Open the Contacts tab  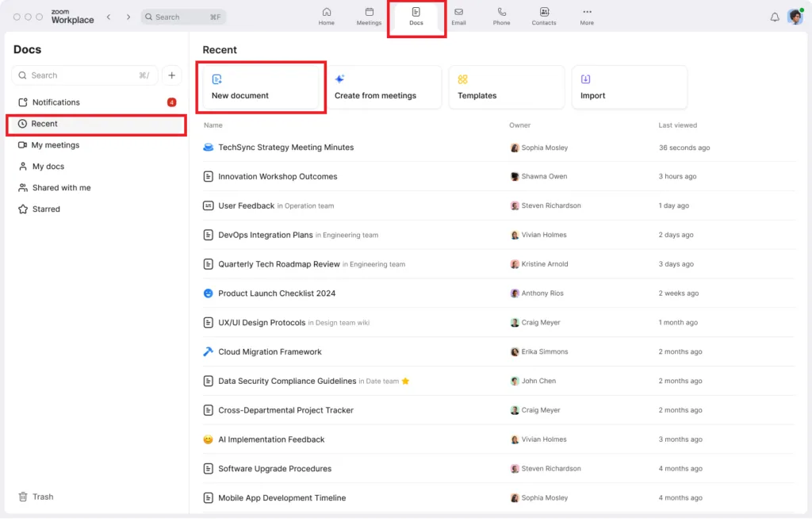pos(544,17)
